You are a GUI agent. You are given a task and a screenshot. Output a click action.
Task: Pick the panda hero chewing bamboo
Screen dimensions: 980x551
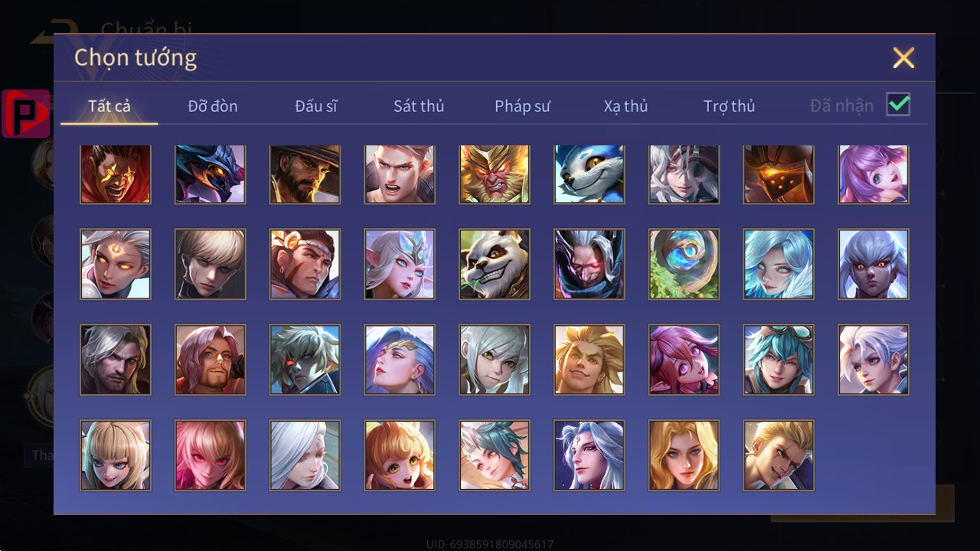pos(495,264)
